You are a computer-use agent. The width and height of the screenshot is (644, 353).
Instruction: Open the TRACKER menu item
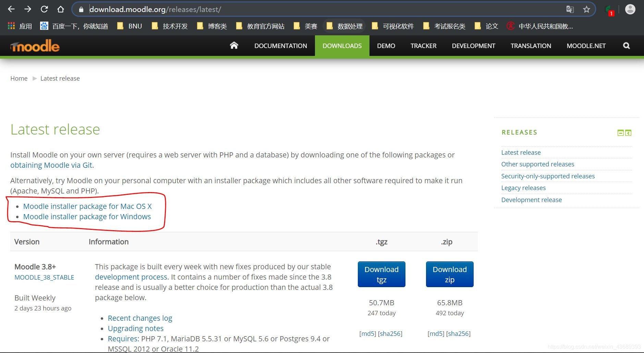click(423, 46)
